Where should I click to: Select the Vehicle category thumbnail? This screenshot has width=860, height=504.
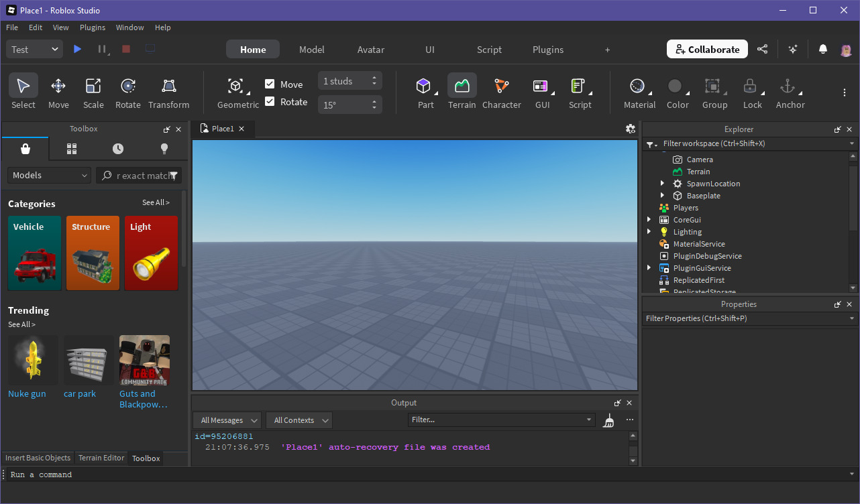pos(34,253)
